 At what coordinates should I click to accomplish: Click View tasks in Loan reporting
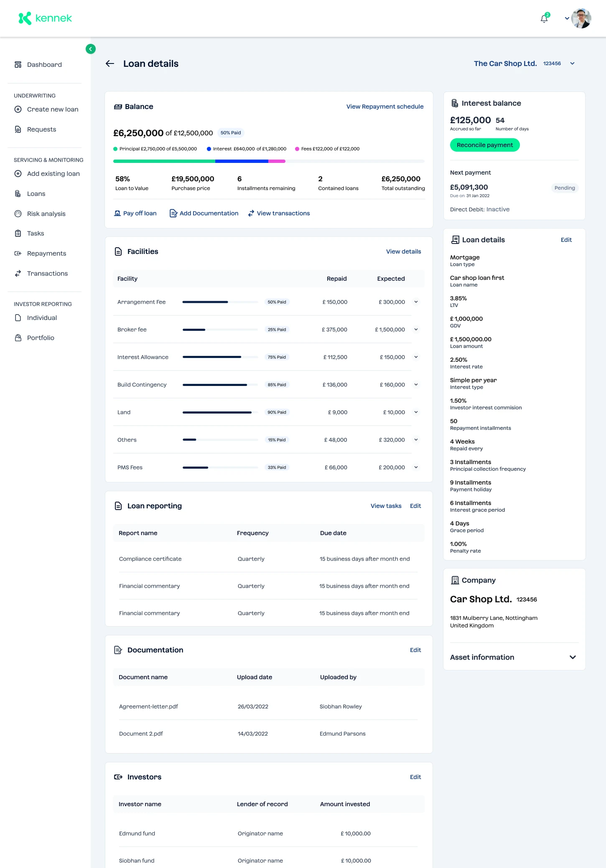coord(386,506)
